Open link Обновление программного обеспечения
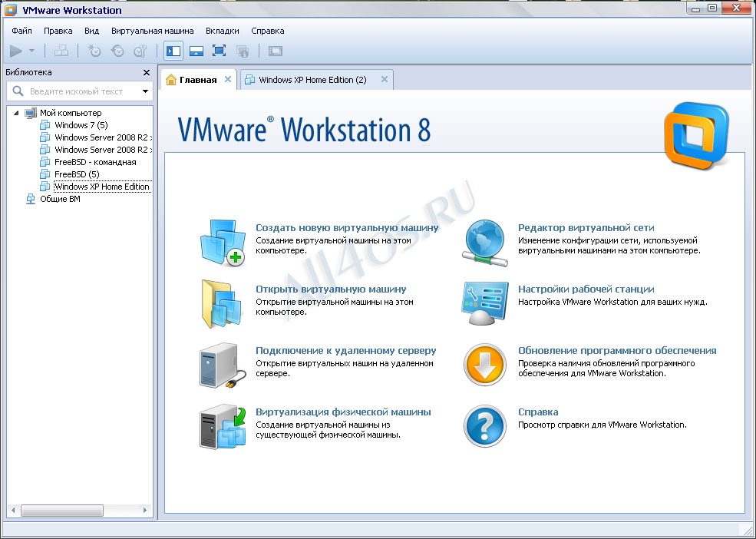The width and height of the screenshot is (756, 539). point(617,350)
